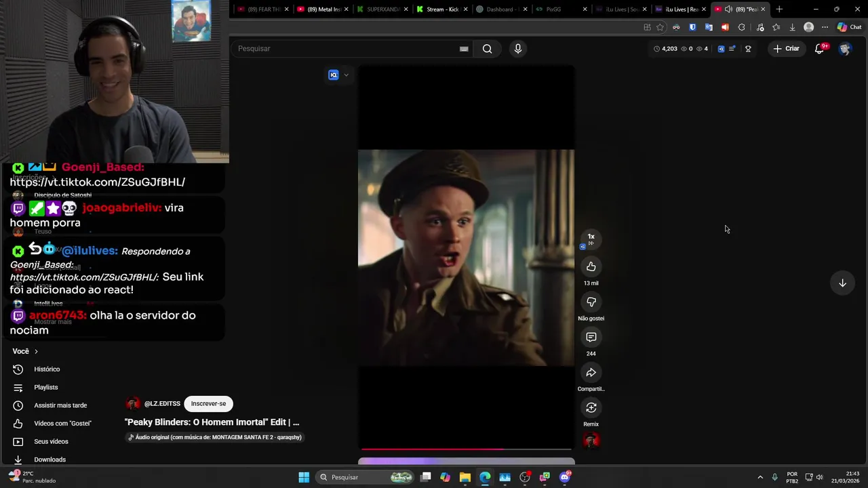The width and height of the screenshot is (868, 488).
Task: Bookmark this page with the star icon
Action: [x=660, y=27]
